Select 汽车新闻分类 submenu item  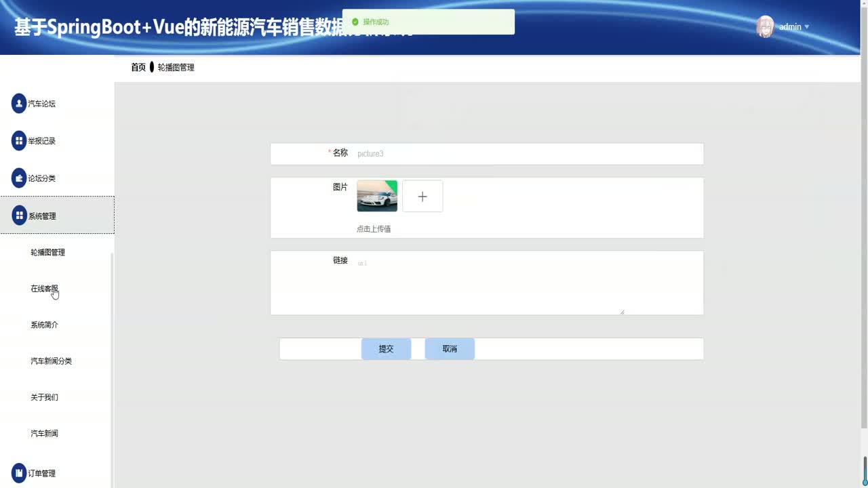click(x=51, y=361)
